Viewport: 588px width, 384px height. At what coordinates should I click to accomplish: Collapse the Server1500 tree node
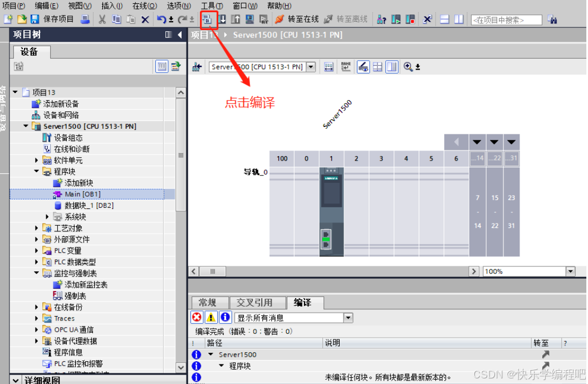(26, 126)
